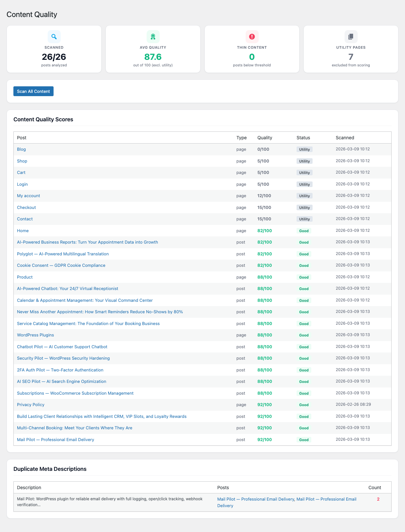
Task: Click the Description column header
Action: tap(29, 488)
